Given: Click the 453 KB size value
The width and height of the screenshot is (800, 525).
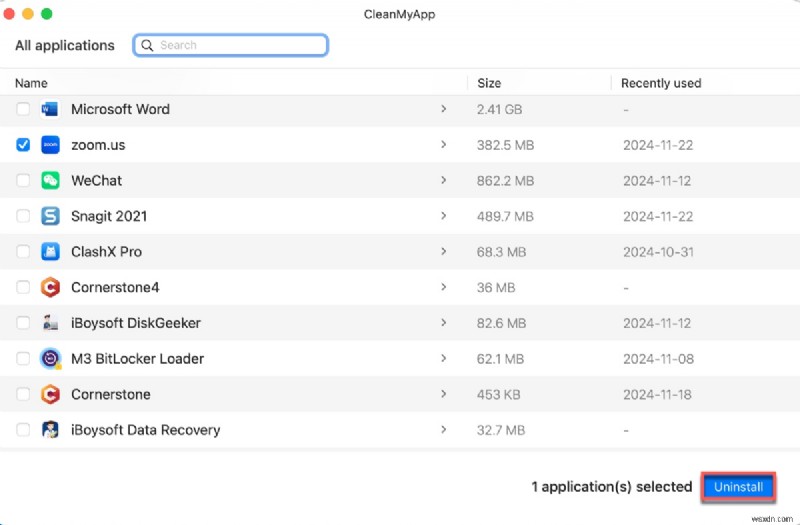Looking at the screenshot, I should pyautogui.click(x=498, y=395).
